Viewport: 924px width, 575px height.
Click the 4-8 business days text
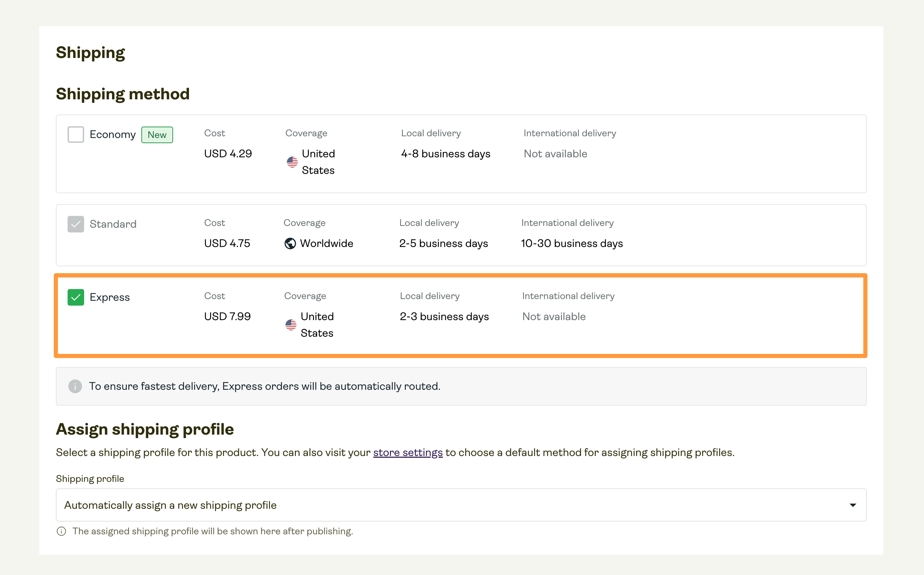[445, 153]
